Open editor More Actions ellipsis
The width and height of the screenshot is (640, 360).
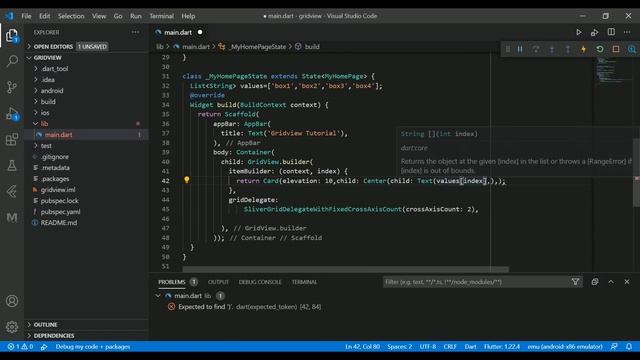pyautogui.click(x=627, y=32)
